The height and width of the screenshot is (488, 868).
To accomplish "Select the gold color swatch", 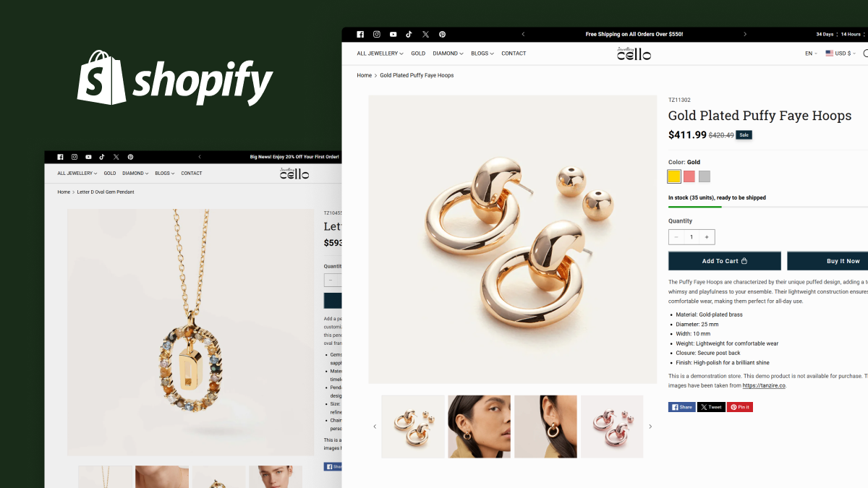I will 674,176.
